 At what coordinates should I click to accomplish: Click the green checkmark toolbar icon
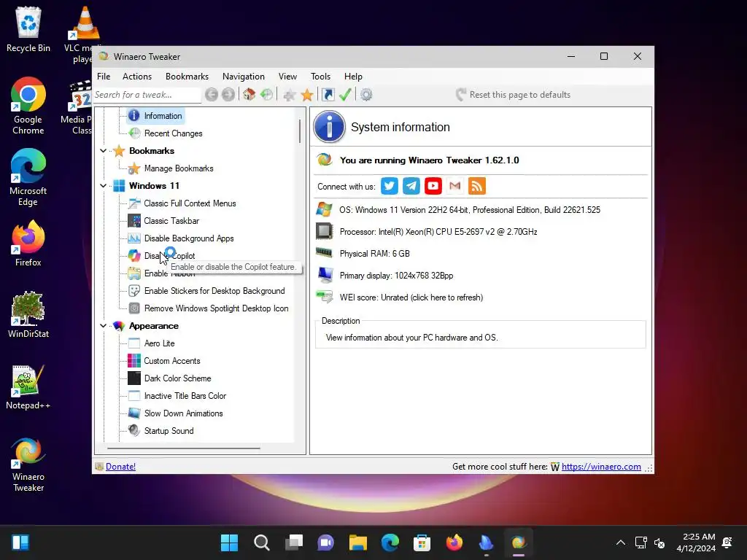[345, 95]
